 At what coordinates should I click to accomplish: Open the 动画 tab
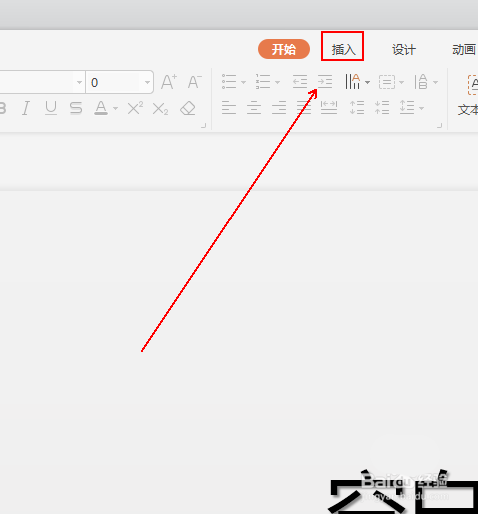tap(463, 49)
